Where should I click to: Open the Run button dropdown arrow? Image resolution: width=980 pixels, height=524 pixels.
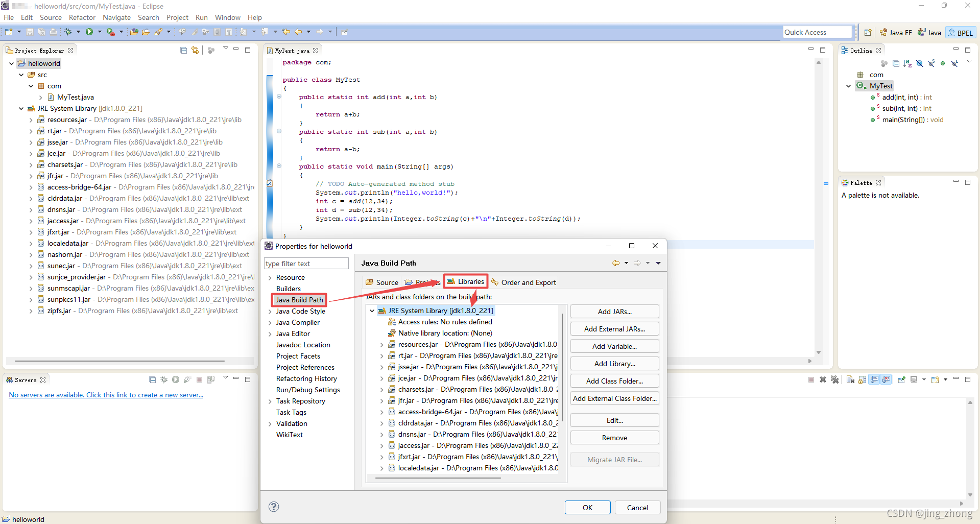(100, 32)
